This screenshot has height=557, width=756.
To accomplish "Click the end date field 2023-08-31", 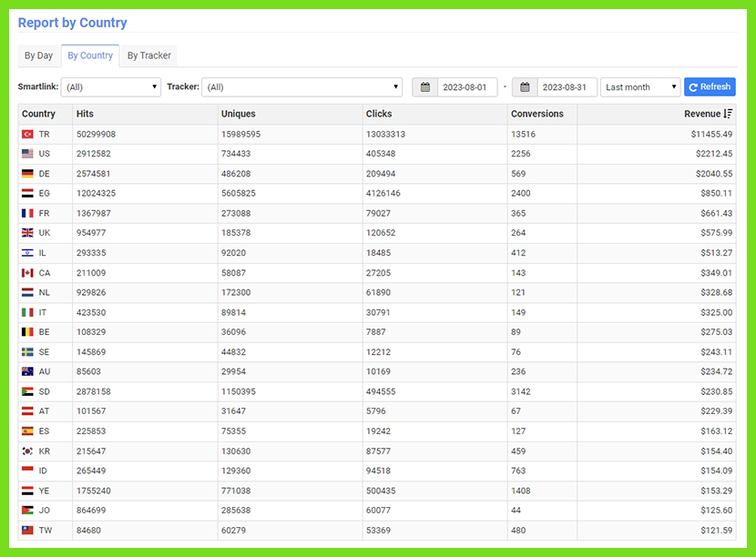I will [x=567, y=87].
